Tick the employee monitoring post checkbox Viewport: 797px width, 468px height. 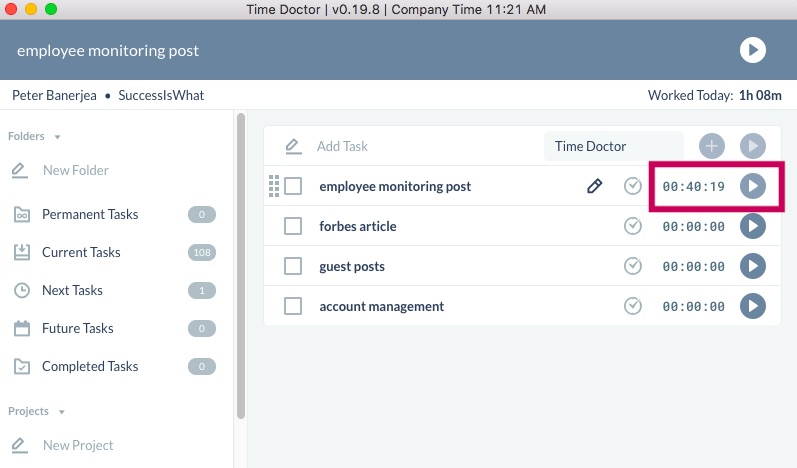293,186
